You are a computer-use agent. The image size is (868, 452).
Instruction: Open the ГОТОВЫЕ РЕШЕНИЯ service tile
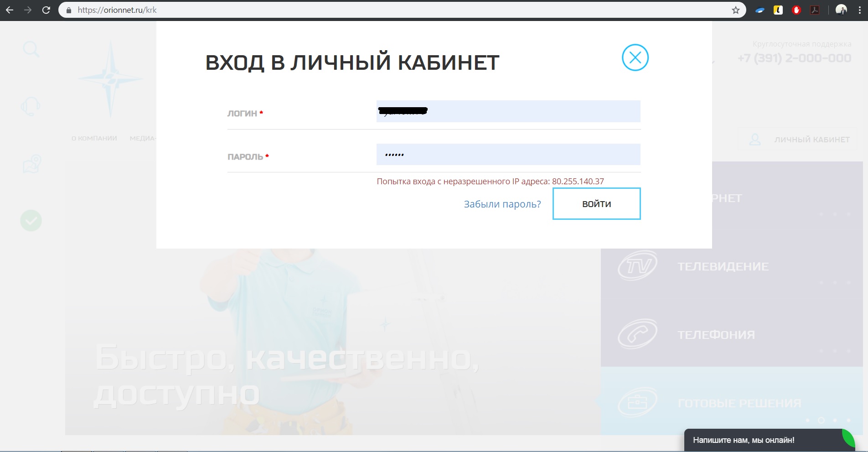click(732, 401)
